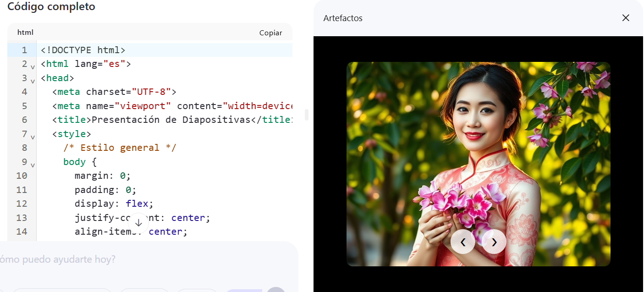This screenshot has height=292, width=644.
Task: Click the html language label
Action: pos(25,33)
